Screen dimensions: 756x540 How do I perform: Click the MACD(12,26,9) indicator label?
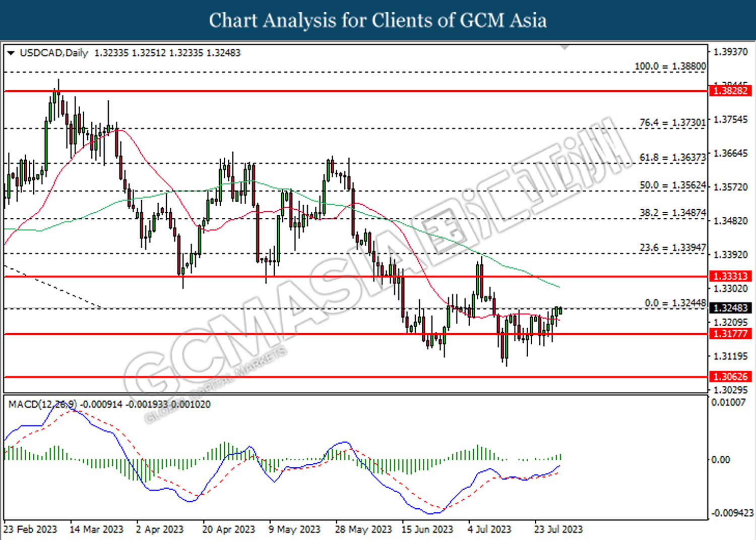click(43, 404)
